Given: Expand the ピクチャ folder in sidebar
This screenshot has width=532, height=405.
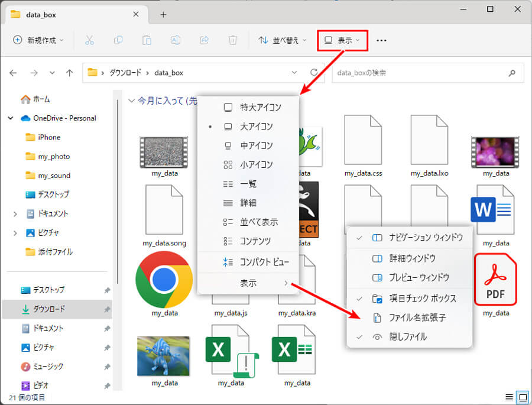Looking at the screenshot, I should point(15,233).
